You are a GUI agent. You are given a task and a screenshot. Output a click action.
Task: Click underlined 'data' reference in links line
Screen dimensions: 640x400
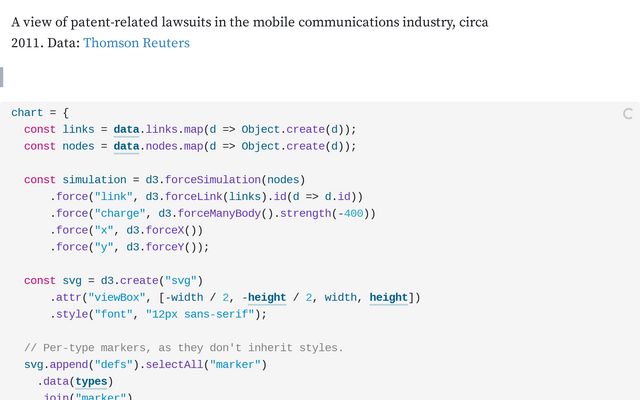126,129
